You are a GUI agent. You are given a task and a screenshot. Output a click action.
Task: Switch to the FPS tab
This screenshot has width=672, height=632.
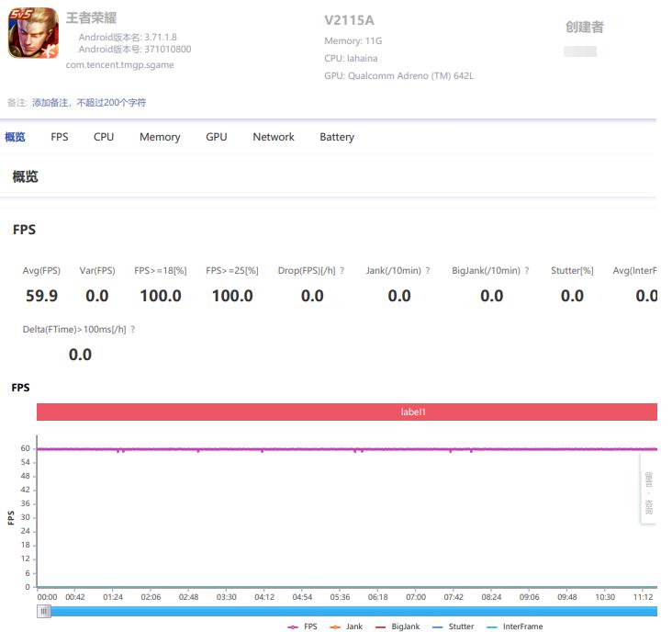point(59,137)
